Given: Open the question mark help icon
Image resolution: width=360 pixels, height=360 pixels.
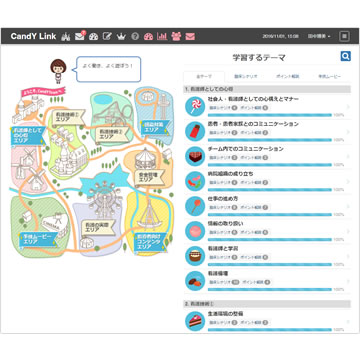Looking at the screenshot, I should pos(135,36).
